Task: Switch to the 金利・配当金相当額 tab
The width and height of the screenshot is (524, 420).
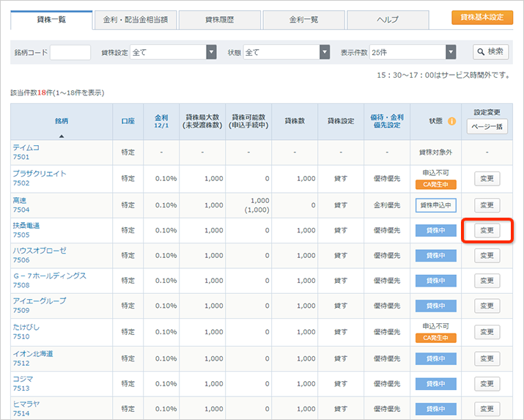Action: [x=136, y=20]
